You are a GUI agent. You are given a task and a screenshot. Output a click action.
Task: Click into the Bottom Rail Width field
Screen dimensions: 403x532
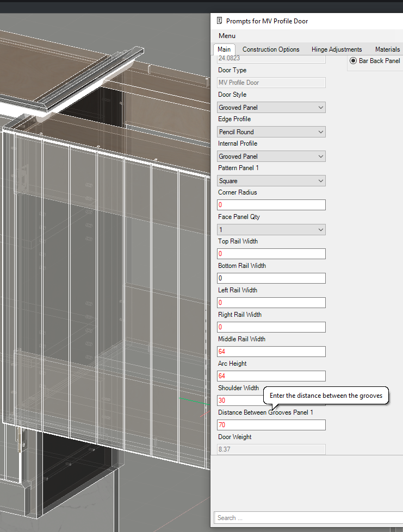(271, 278)
